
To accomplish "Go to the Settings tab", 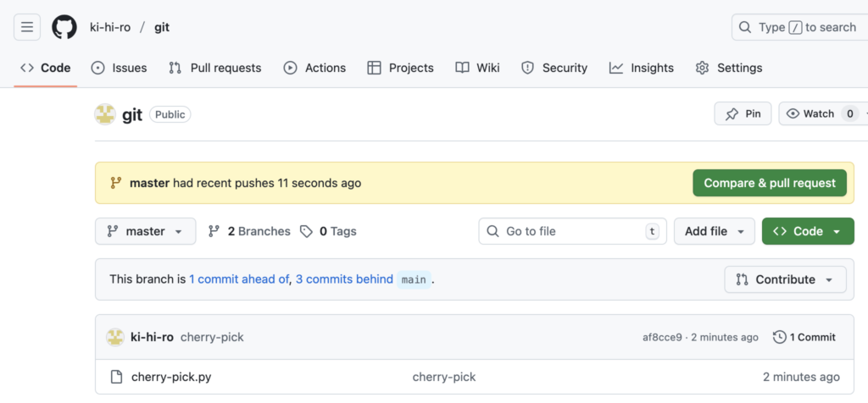I will click(x=728, y=68).
